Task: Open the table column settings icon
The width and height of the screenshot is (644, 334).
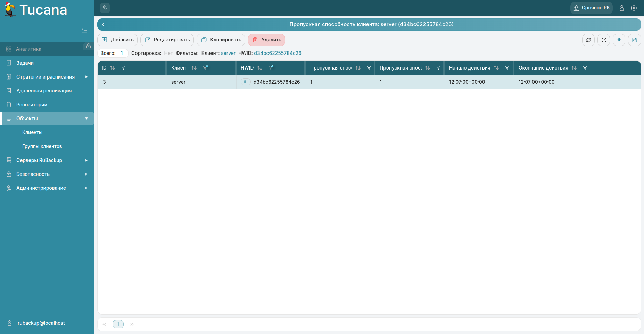Action: (634, 40)
